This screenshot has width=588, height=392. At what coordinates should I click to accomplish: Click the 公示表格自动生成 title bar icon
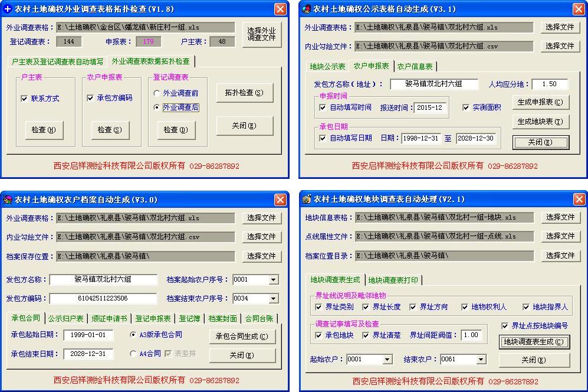[x=307, y=9]
